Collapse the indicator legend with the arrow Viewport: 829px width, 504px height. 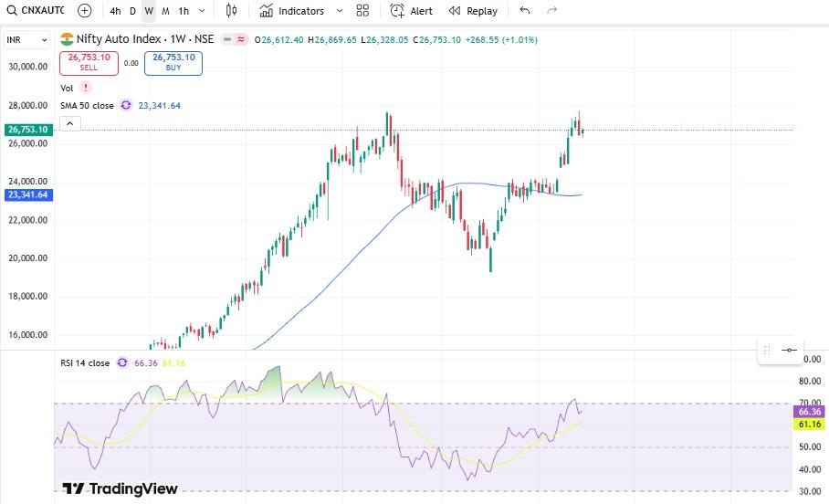tap(69, 124)
